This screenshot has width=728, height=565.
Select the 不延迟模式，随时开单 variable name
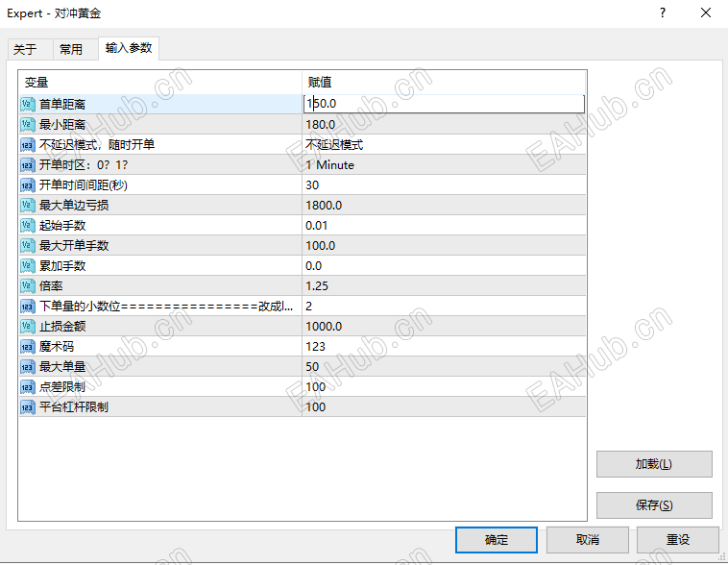coord(97,144)
